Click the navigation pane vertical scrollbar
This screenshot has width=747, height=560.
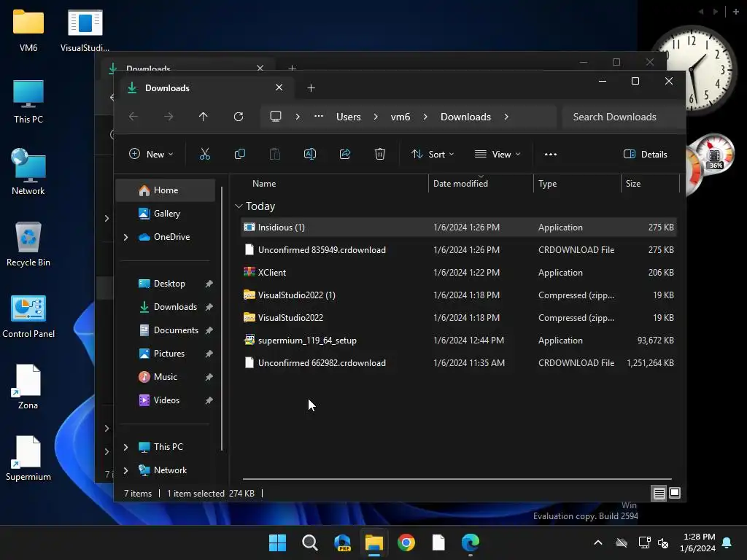[222, 318]
